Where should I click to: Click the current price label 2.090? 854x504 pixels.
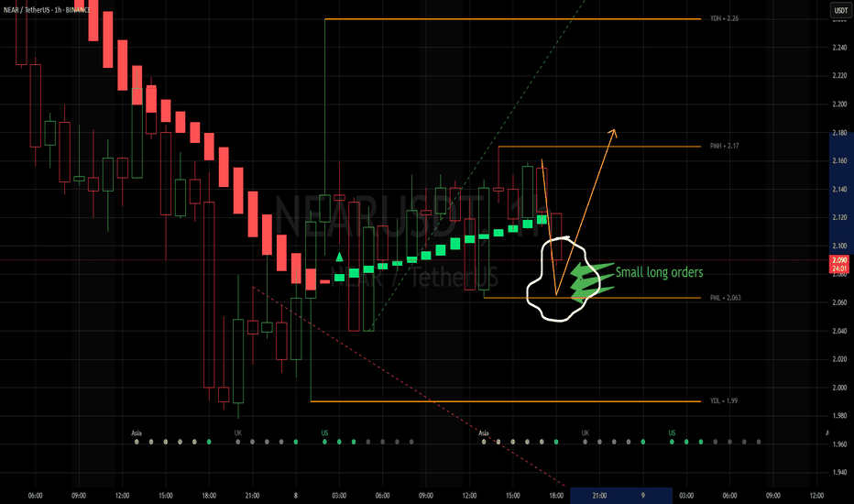[839, 260]
